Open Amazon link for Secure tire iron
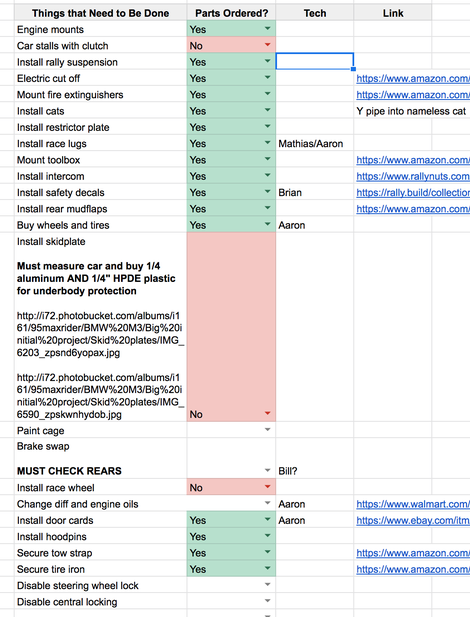 tap(413, 569)
